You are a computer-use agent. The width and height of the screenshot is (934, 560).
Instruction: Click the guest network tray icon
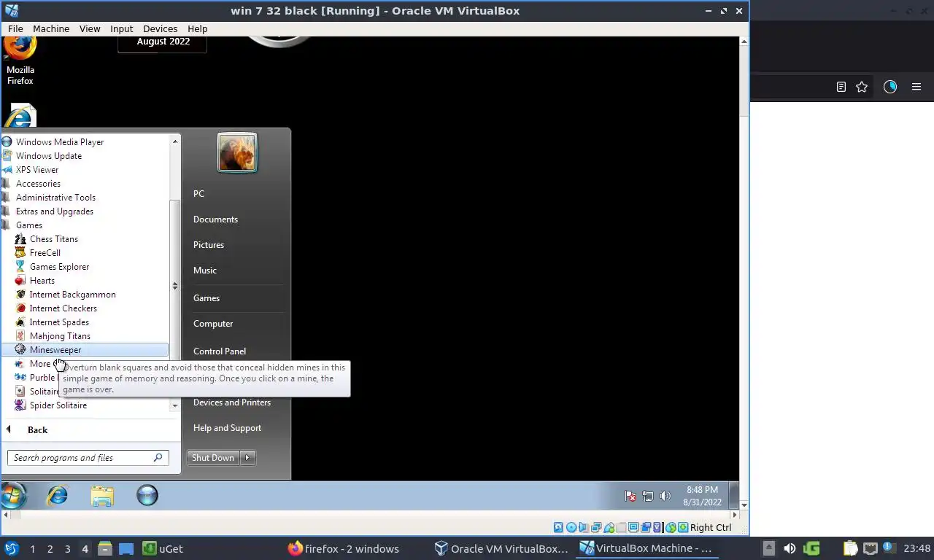(648, 496)
